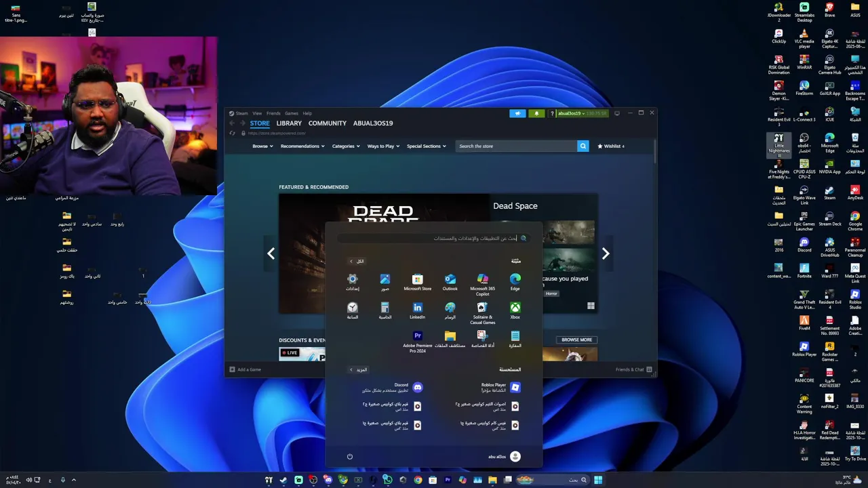
Task: Open Notepad app in Start menu
Action: pos(515,340)
